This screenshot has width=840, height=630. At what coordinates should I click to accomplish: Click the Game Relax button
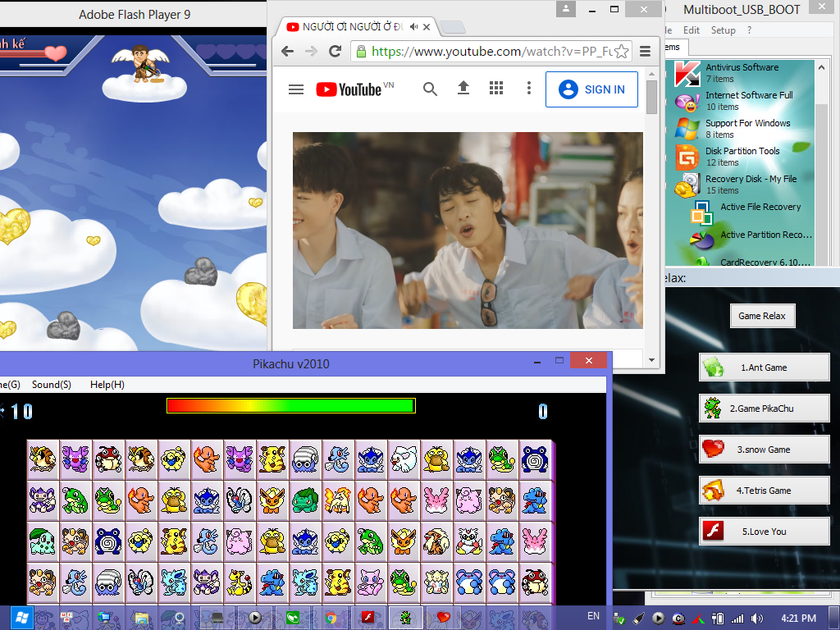762,316
